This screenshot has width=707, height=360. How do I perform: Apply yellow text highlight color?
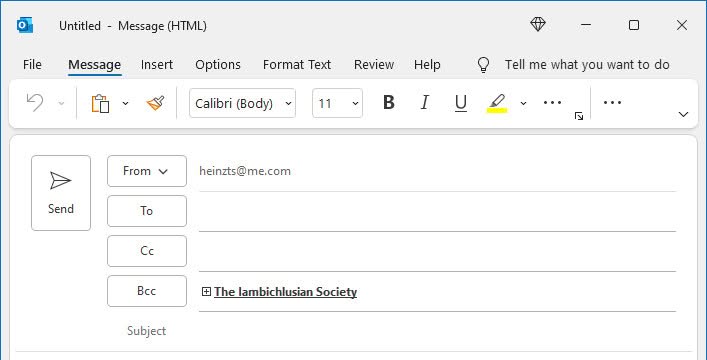pos(497,103)
